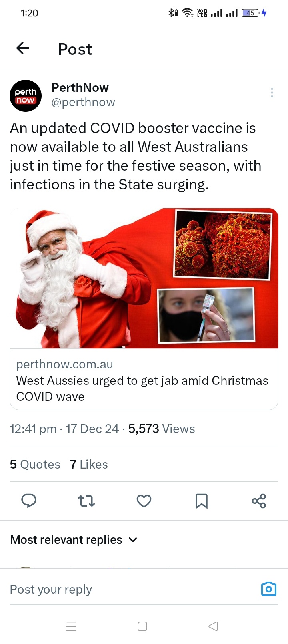Open the three-dot post options menu
Screen dimensions: 288x644
tap(272, 93)
